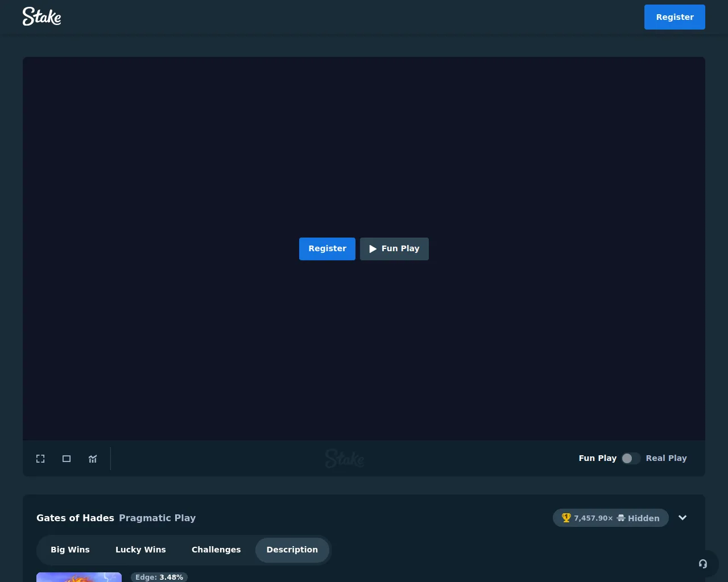Open live support headset icon
The width and height of the screenshot is (728, 582).
click(703, 564)
